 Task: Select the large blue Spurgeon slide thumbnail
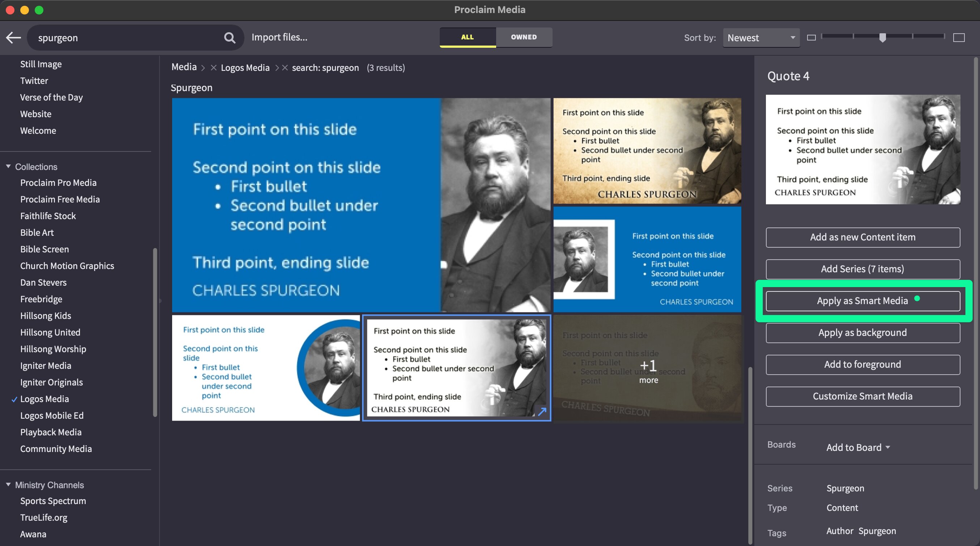[361, 205]
